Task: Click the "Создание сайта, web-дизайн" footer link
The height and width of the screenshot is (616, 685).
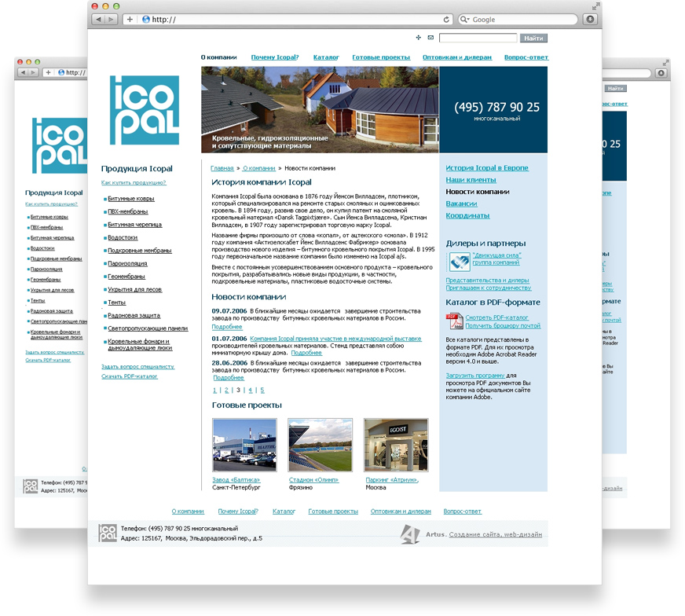Action: pos(496,534)
